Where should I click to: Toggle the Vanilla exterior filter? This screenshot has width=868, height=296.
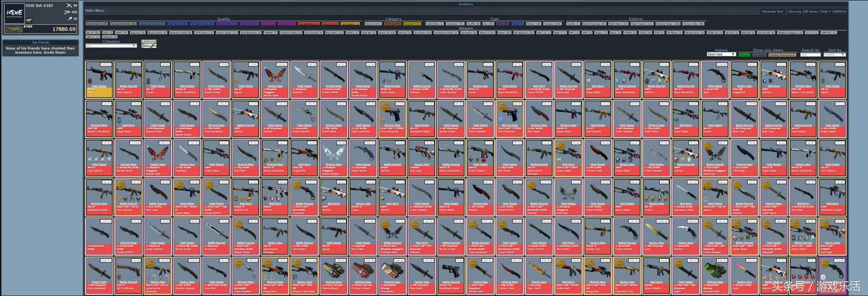click(x=573, y=24)
